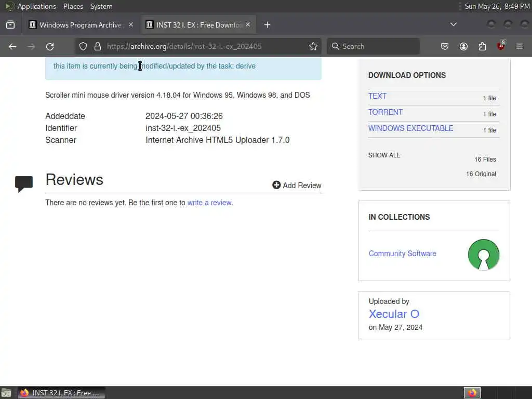This screenshot has height=399, width=532.
Task: Click the Add Review button
Action: [x=297, y=185]
